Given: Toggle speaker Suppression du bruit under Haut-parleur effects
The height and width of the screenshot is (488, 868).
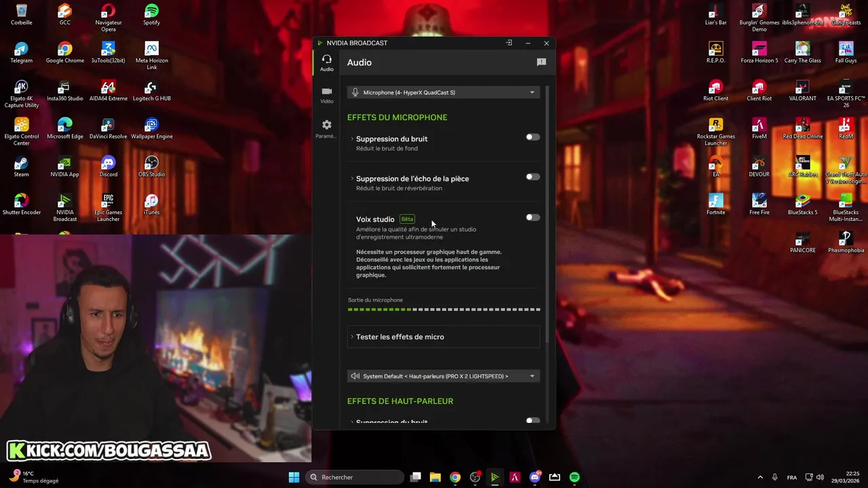Looking at the screenshot, I should [533, 421].
